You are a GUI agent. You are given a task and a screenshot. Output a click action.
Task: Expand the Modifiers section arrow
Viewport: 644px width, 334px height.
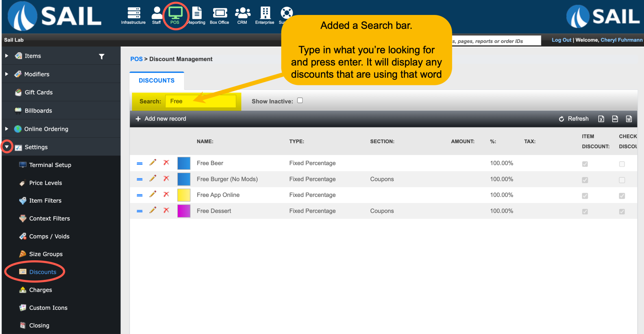[x=7, y=74]
